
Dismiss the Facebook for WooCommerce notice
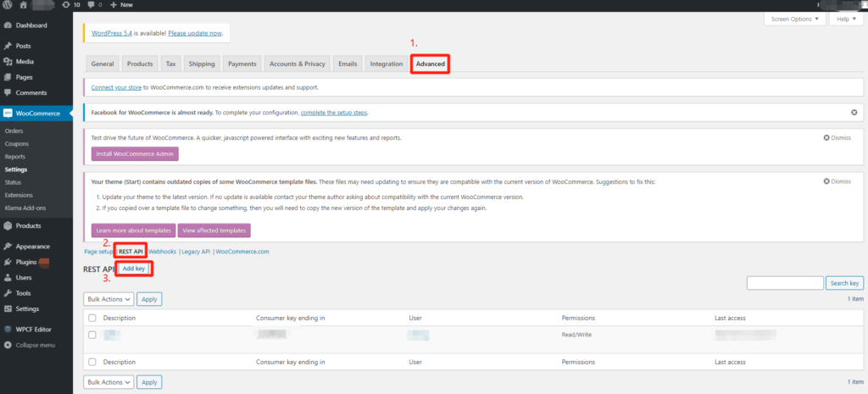tap(854, 112)
